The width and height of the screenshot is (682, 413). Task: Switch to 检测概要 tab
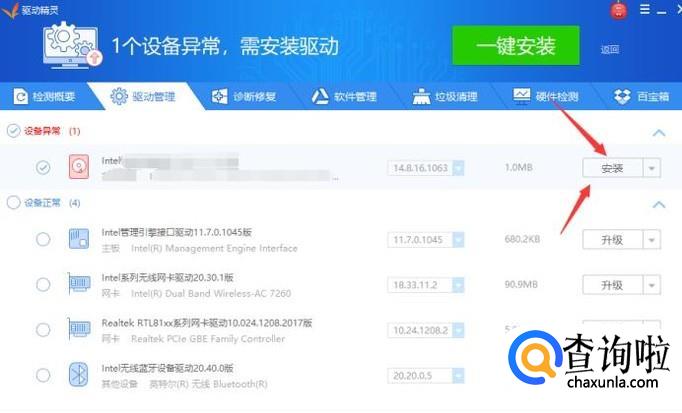point(44,96)
